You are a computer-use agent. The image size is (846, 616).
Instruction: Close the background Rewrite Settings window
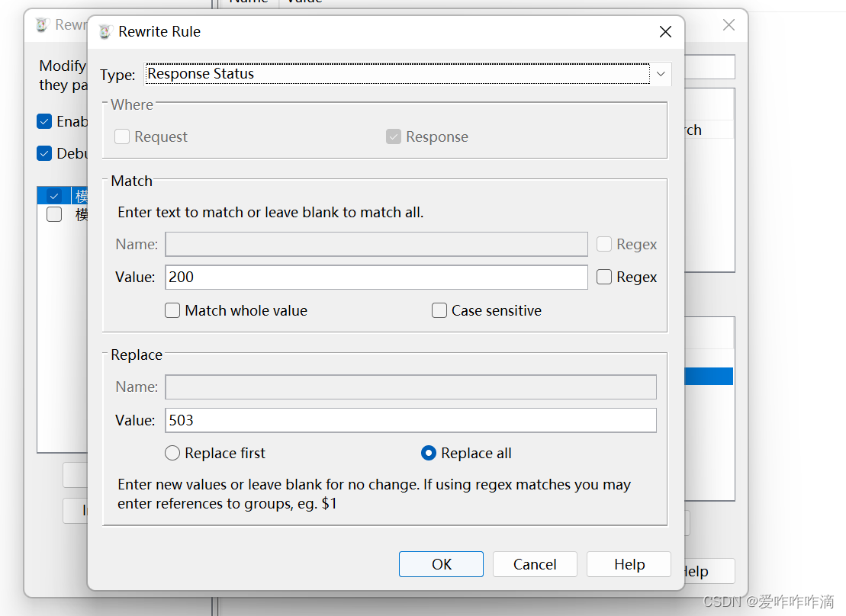click(729, 25)
